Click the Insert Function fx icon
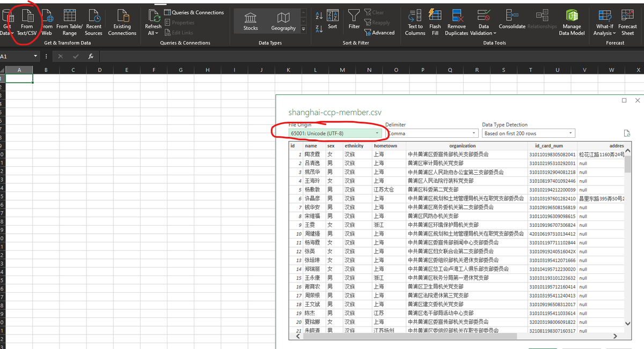The height and width of the screenshot is (349, 644). (91, 56)
